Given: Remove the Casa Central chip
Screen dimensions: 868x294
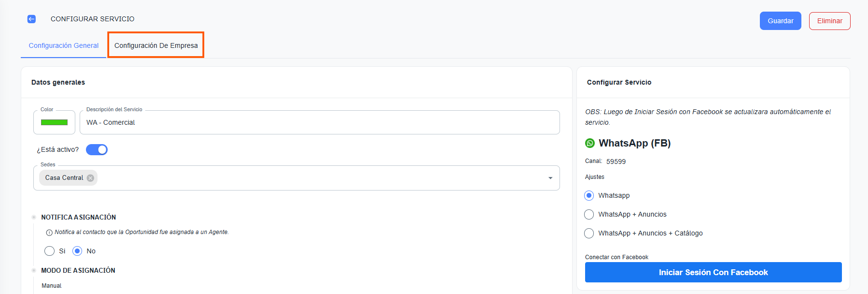Looking at the screenshot, I should 90,178.
